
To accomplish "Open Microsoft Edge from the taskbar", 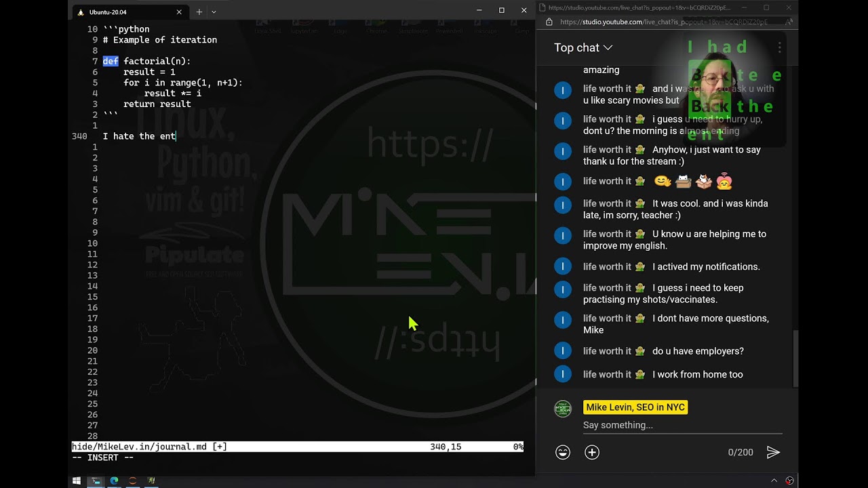I will (x=114, y=481).
